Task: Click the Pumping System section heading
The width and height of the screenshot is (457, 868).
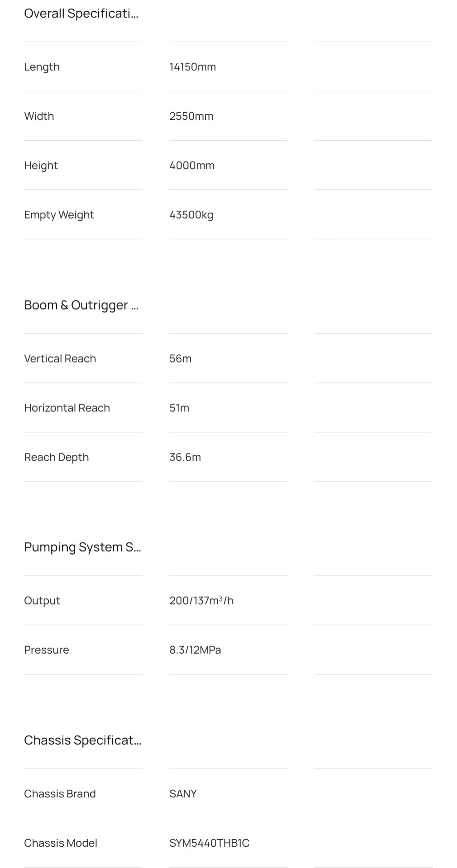Action: pos(82,547)
